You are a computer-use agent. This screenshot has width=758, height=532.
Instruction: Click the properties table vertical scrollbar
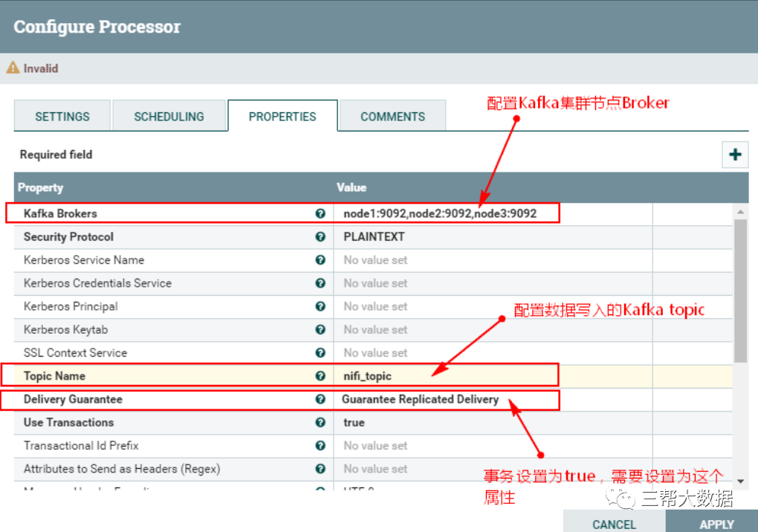point(740,290)
